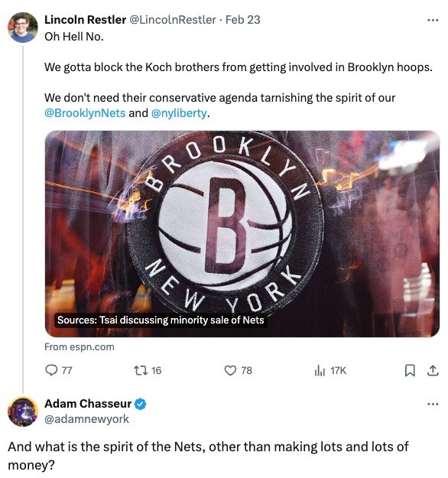Click the @LincolnRestler handle
Image resolution: width=448 pixels, height=478 pixels.
tap(173, 20)
